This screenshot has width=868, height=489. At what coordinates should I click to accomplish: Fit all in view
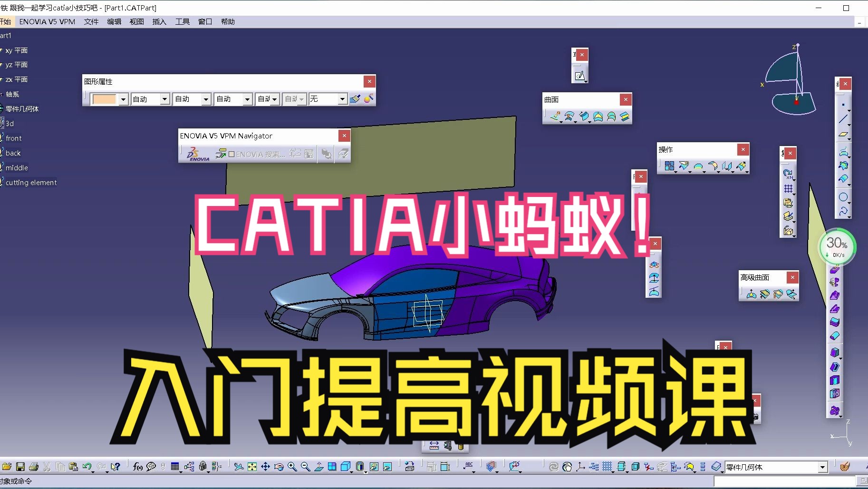[x=252, y=467]
